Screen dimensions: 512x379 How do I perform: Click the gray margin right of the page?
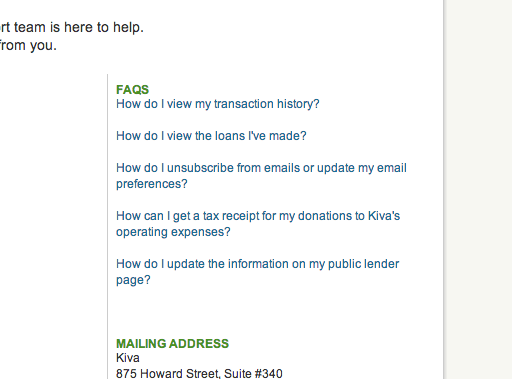coord(479,189)
